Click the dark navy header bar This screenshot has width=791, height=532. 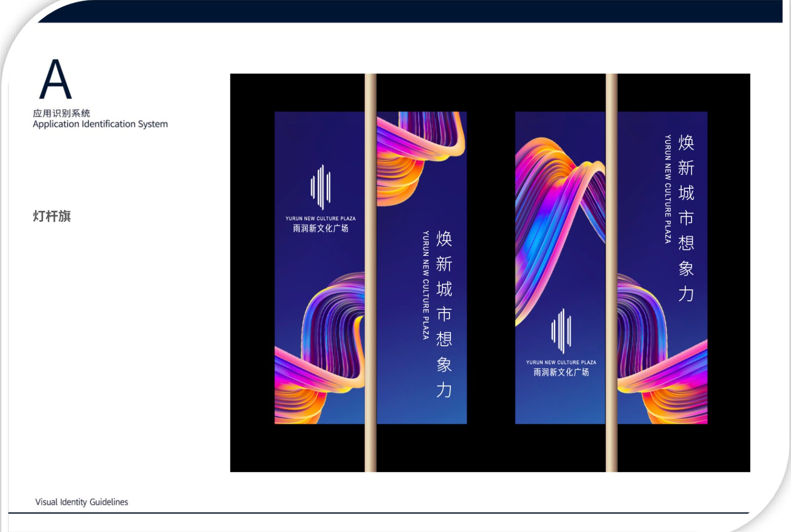tap(410, 11)
